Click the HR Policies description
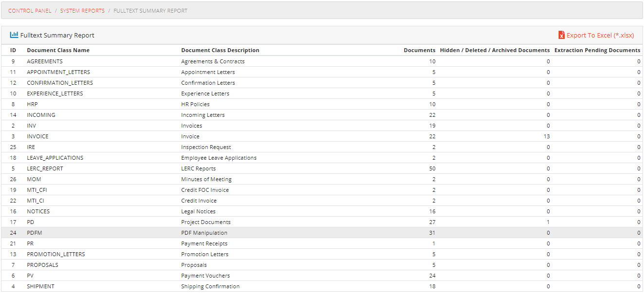 click(x=195, y=104)
